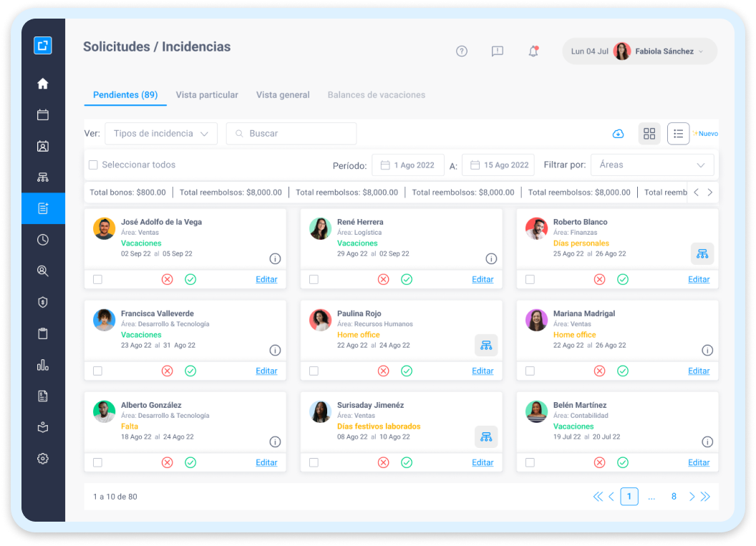Go to page 8 in pagination
Viewport: 756px width, 546px height.
[x=674, y=497]
